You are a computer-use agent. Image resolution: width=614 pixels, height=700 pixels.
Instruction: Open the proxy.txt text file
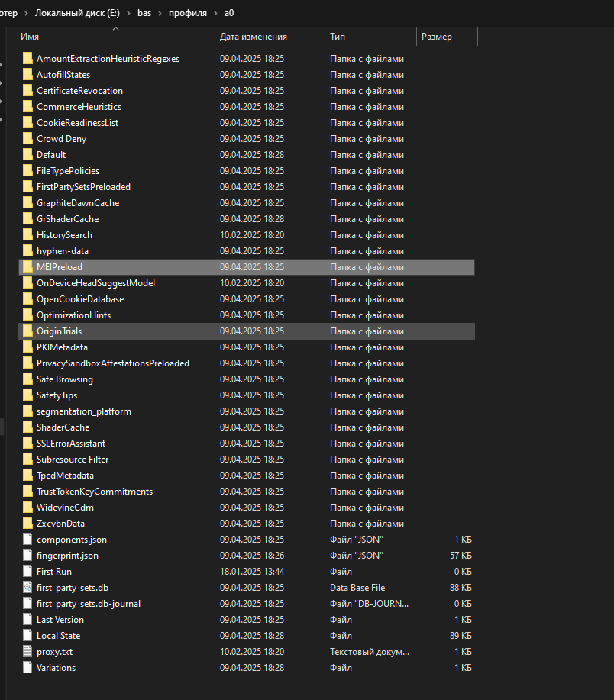pos(55,651)
